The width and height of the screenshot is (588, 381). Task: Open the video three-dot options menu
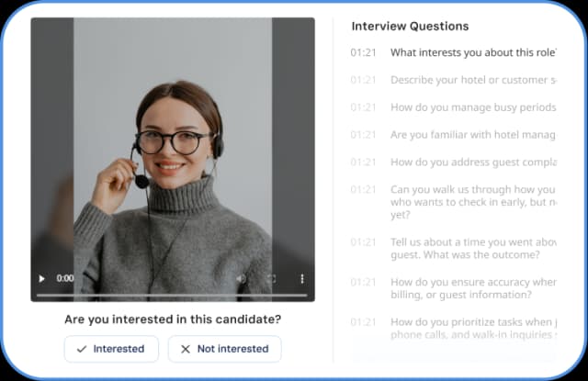(x=302, y=279)
